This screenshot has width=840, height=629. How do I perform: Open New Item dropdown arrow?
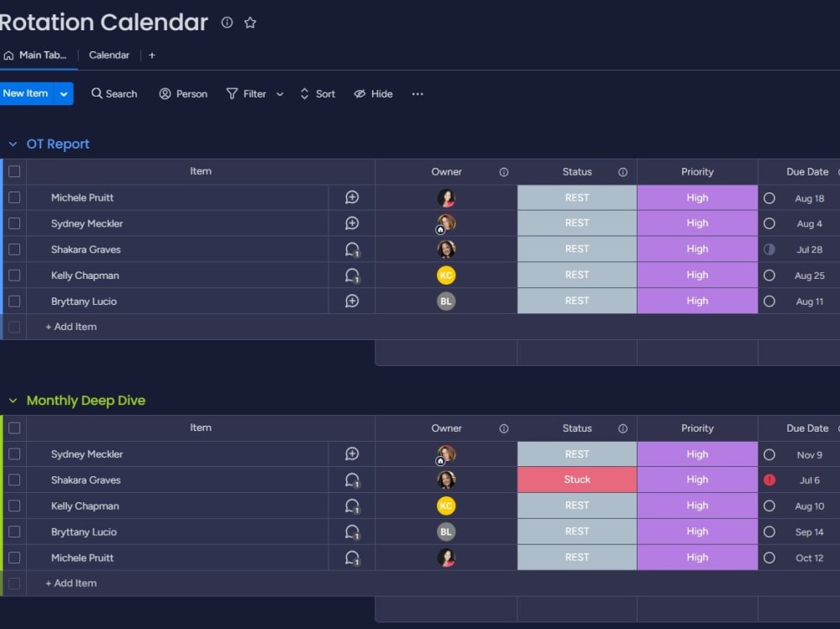pyautogui.click(x=64, y=94)
